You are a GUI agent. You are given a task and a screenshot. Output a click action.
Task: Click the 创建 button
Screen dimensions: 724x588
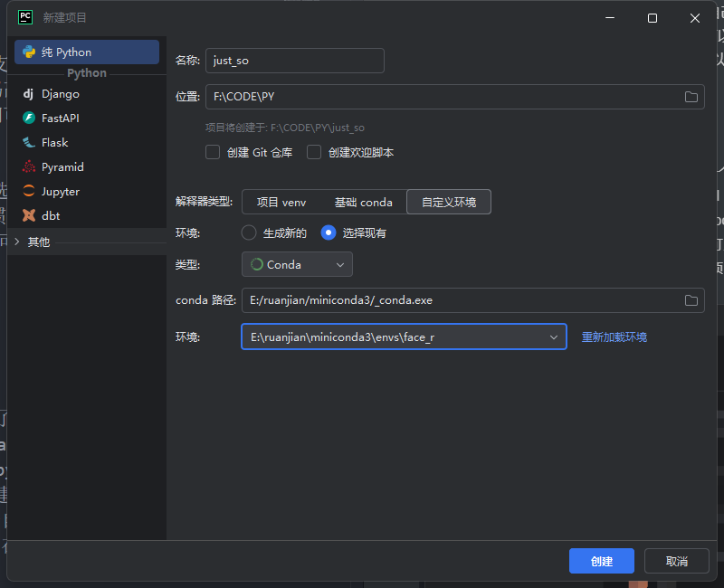[x=601, y=561]
